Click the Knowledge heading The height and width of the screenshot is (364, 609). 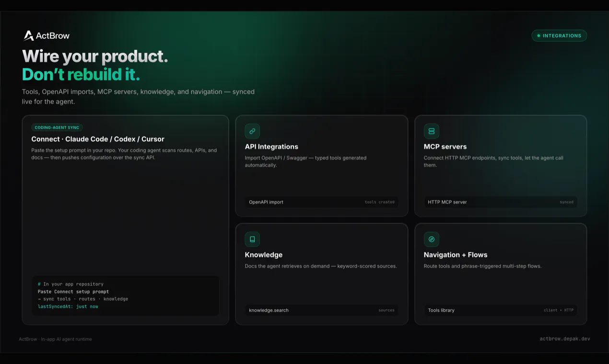[x=264, y=255]
